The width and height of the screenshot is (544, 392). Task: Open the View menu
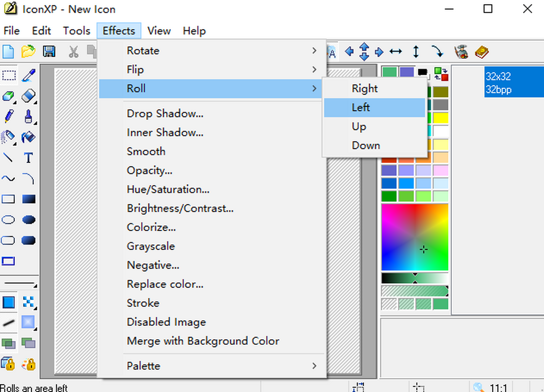(x=159, y=31)
